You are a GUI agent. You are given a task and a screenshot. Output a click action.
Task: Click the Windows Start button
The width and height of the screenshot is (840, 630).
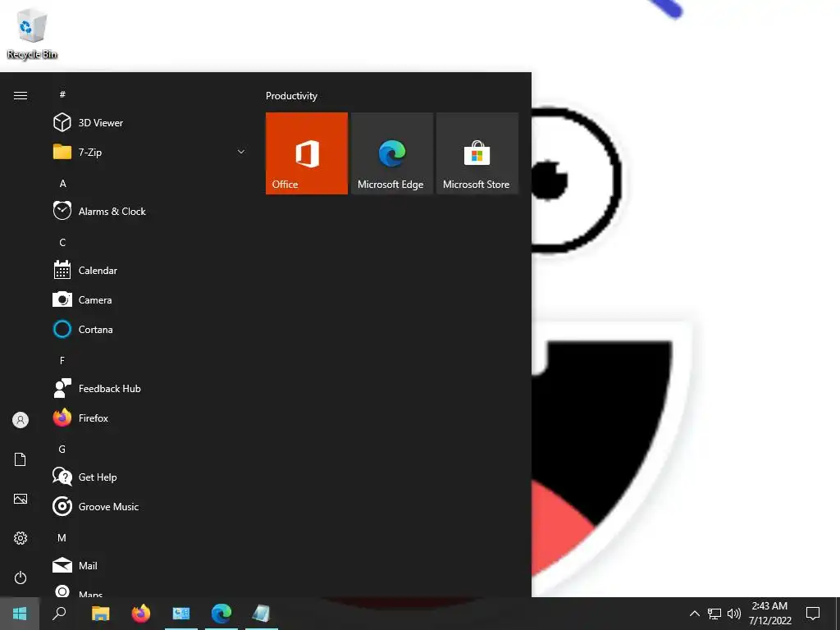point(20,614)
